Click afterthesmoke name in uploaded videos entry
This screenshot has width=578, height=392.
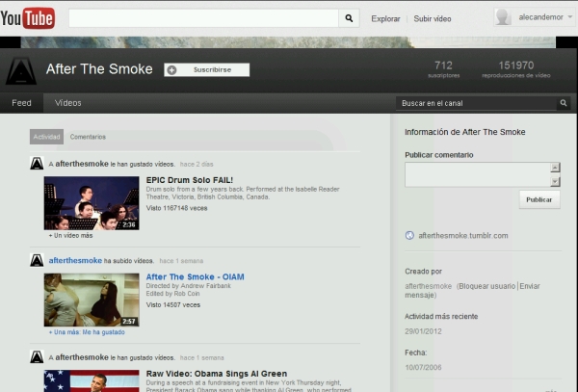[75, 260]
